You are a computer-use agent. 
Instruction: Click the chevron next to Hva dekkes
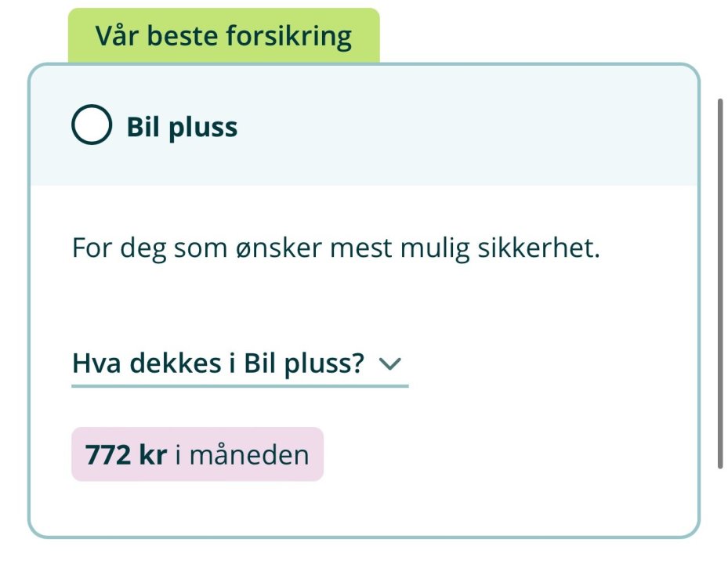click(389, 363)
